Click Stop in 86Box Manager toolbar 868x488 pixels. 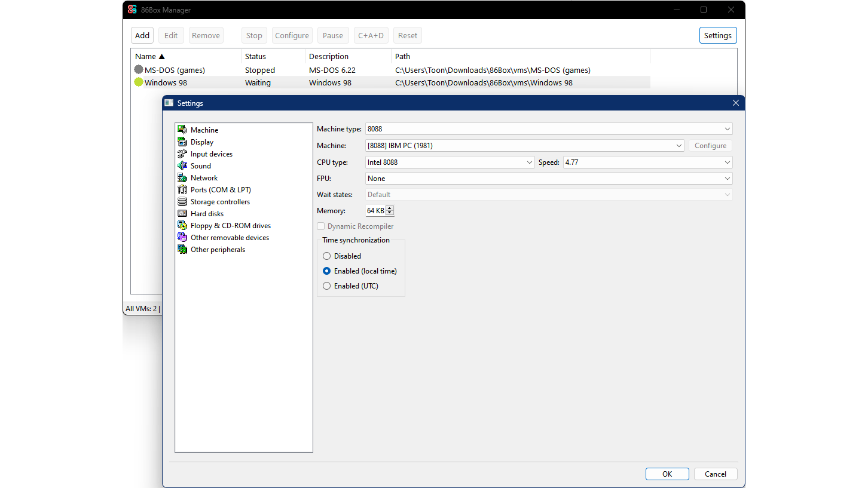coord(254,35)
